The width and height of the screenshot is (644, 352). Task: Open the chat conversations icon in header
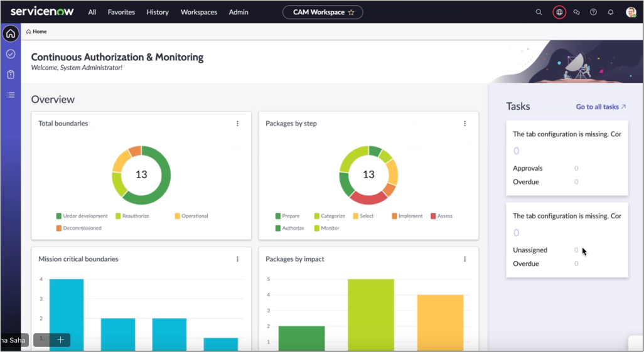coord(576,12)
